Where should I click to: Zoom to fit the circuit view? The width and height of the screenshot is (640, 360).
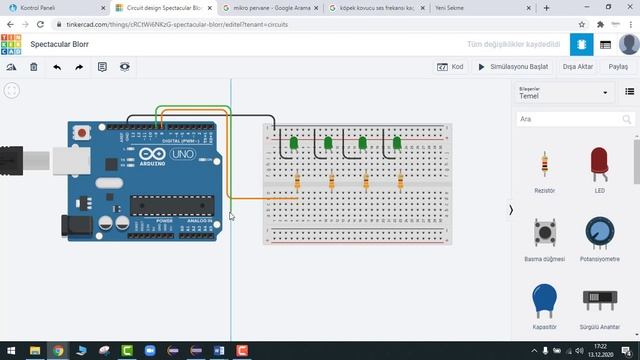click(x=11, y=90)
